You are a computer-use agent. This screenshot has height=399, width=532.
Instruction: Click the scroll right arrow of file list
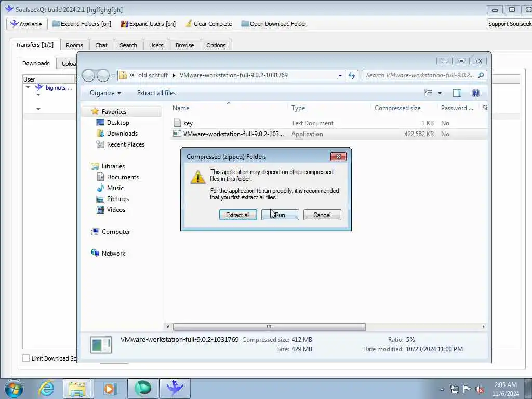(483, 327)
